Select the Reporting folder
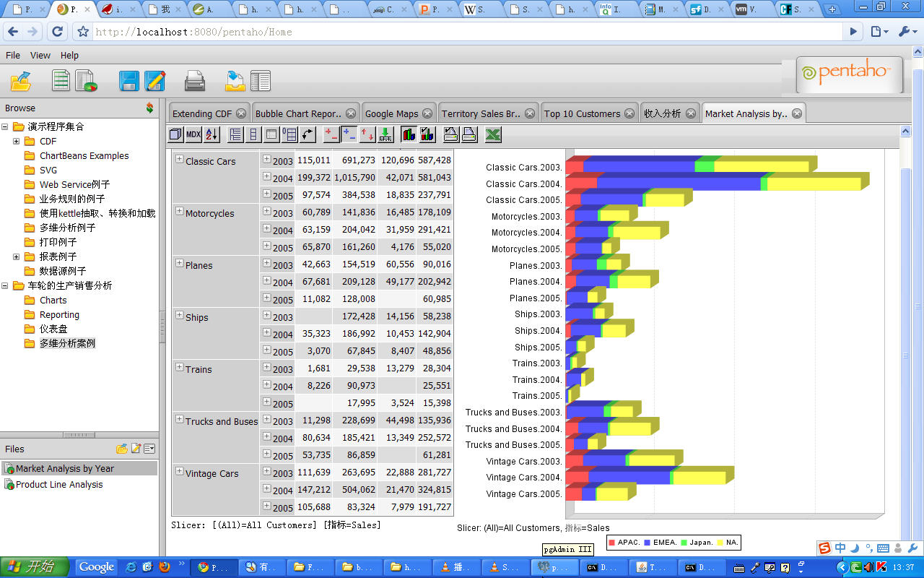Viewport: 924px width, 578px height. coord(59,315)
